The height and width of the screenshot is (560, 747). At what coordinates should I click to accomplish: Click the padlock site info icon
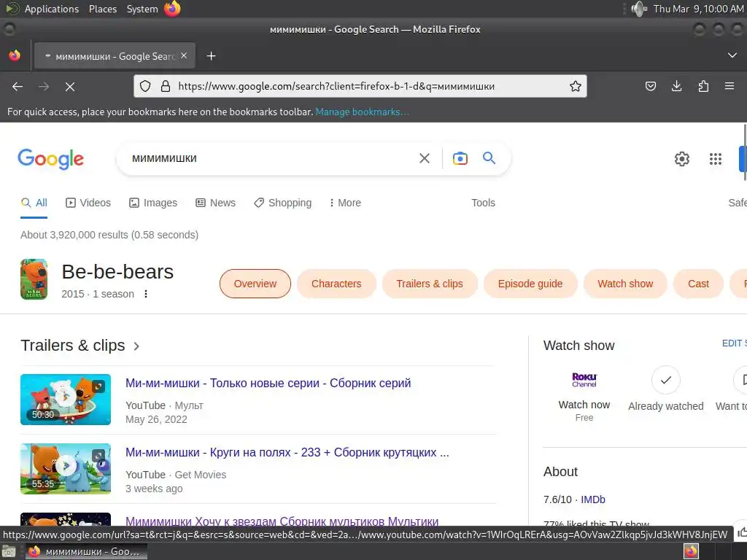[x=166, y=86]
